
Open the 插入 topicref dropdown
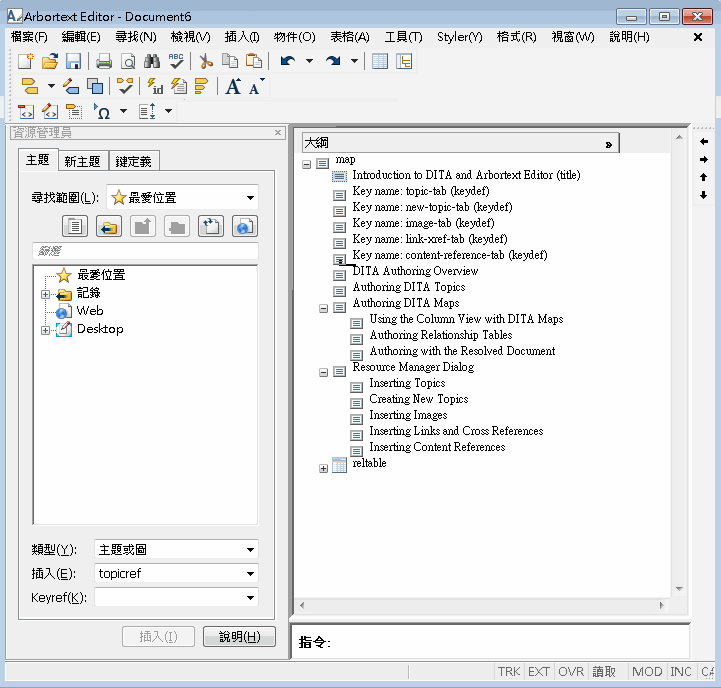[250, 573]
